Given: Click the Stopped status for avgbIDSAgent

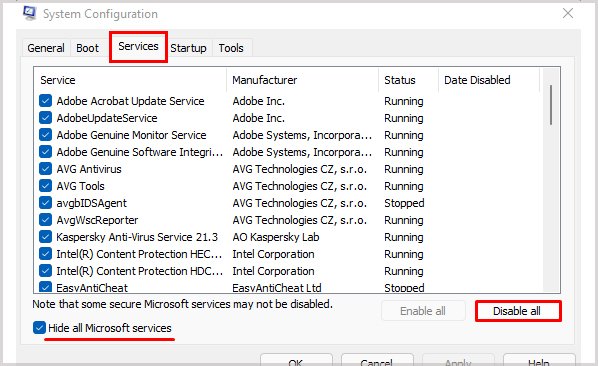Looking at the screenshot, I should click(404, 203).
